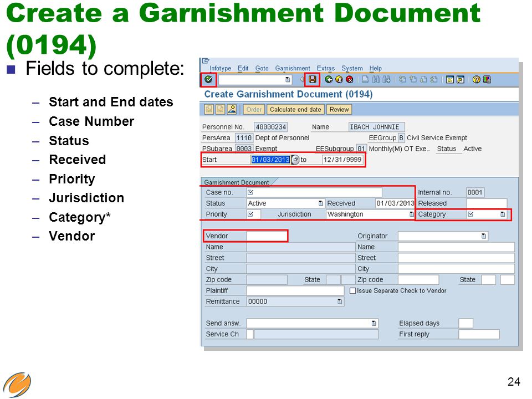Image resolution: width=532 pixels, height=399 pixels.
Task: Click the end date field 12/31/9999
Action: pyautogui.click(x=342, y=160)
